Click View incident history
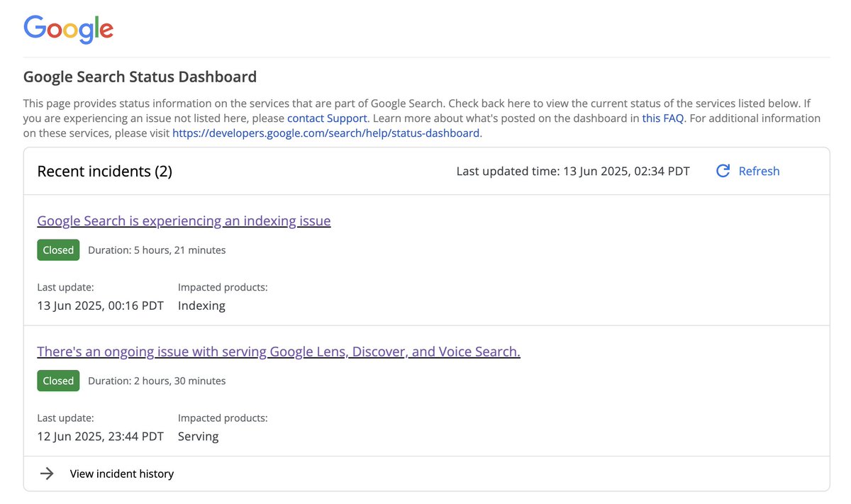The height and width of the screenshot is (504, 851). (122, 474)
